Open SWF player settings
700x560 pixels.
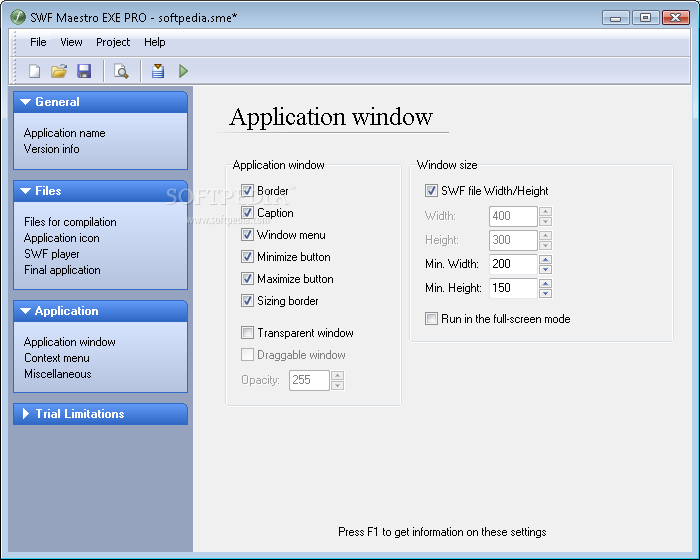tap(52, 254)
